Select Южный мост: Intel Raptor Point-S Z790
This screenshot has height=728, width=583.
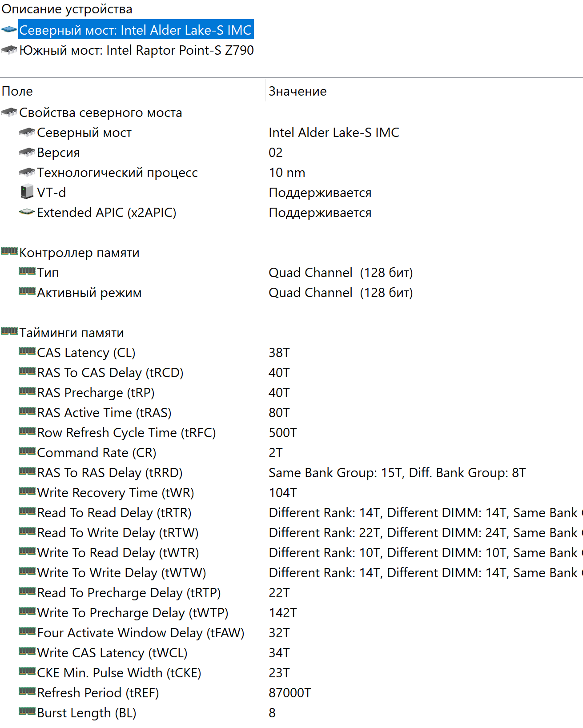tap(137, 50)
